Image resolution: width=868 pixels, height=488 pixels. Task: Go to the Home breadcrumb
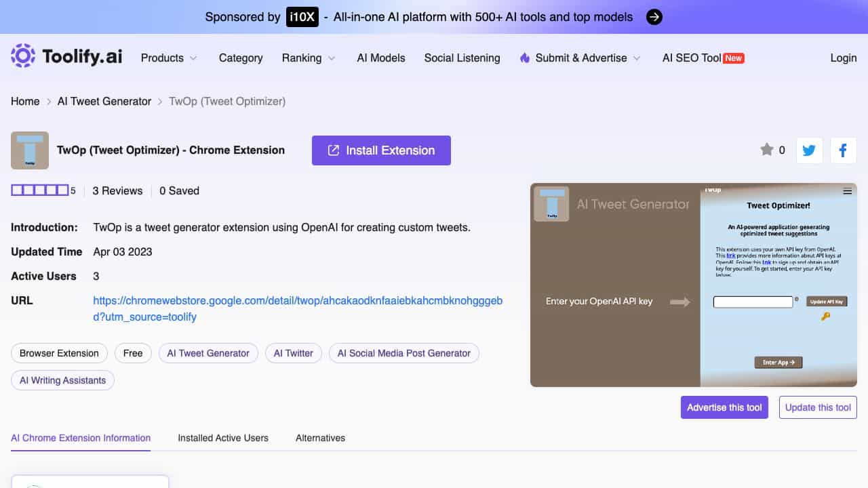(x=25, y=102)
